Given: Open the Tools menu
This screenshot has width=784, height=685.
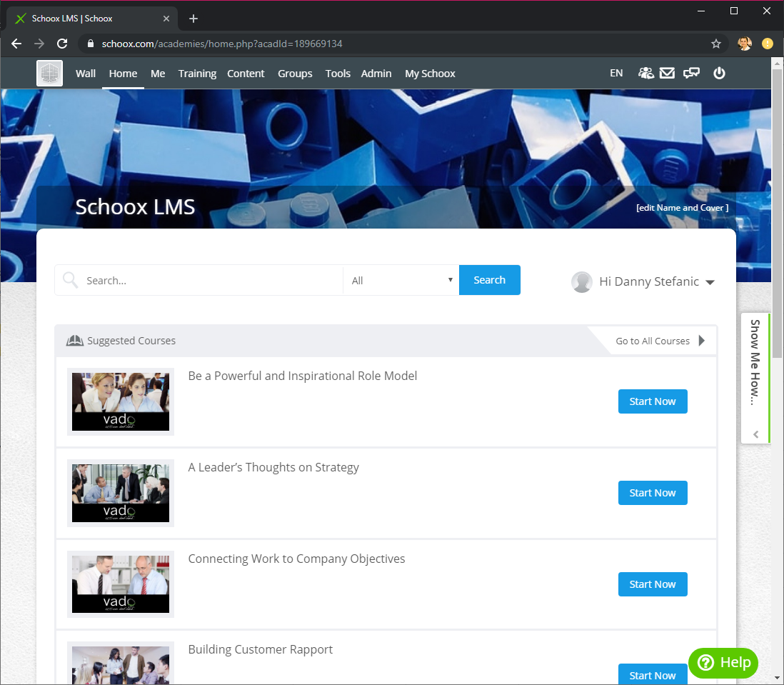Looking at the screenshot, I should tap(338, 74).
